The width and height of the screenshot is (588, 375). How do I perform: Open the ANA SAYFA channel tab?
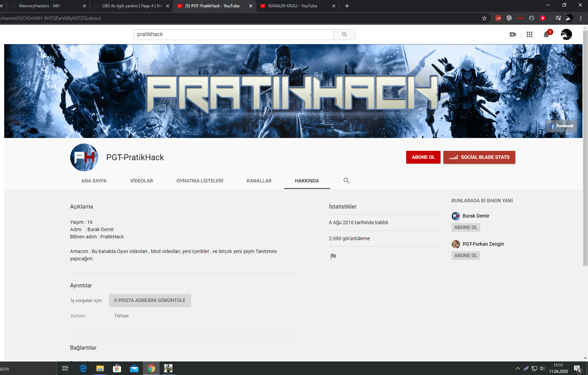click(94, 181)
